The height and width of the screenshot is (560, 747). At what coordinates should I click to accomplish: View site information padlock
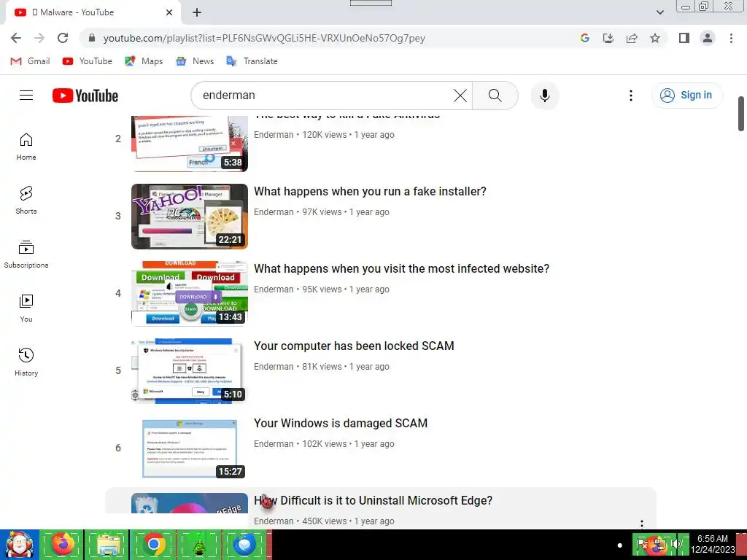pos(92,38)
